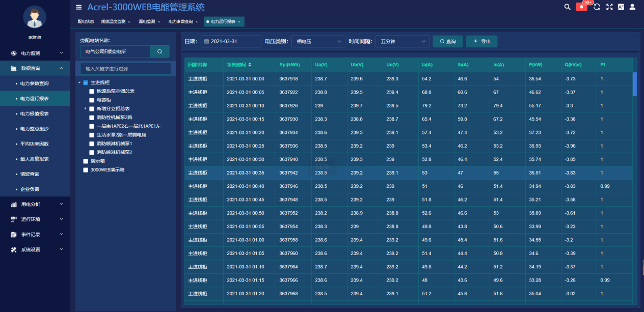Select 一层南1APE2右一层北1APE1左 tree item
This screenshot has height=312, width=644.
pyautogui.click(x=128, y=126)
